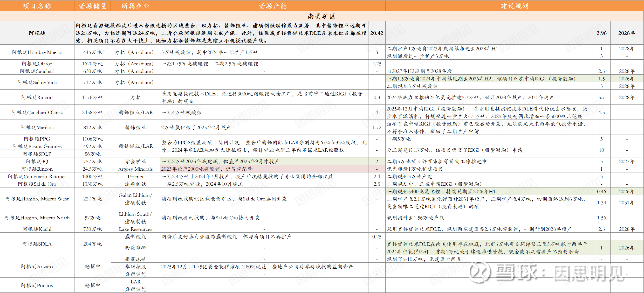Image resolution: width=644 pixels, height=293 pixels.
Task: Click the 阿根廷Olaroz project name cell
Action: coord(37,64)
